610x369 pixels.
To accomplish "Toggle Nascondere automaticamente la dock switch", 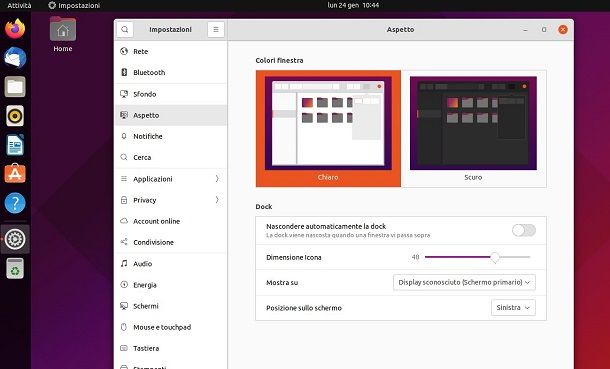I will (524, 230).
